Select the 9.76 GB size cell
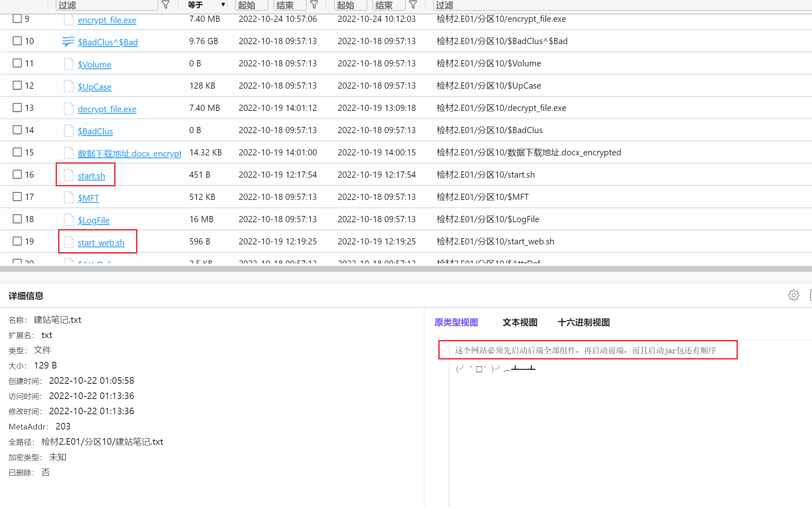The height and width of the screenshot is (507, 812). [204, 41]
